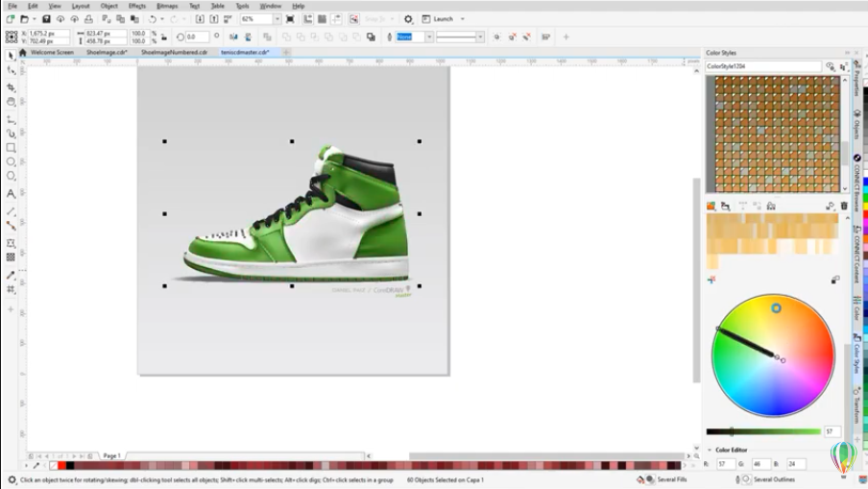Toggle the Show guidelines button

pyautogui.click(x=336, y=19)
